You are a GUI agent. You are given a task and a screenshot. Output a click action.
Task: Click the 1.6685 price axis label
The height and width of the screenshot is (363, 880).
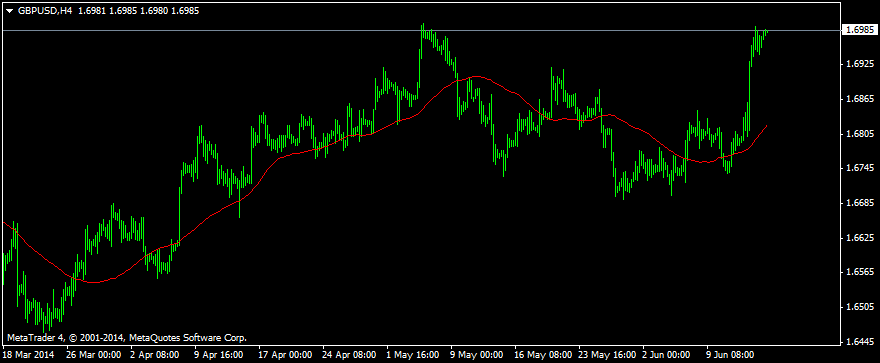click(859, 203)
